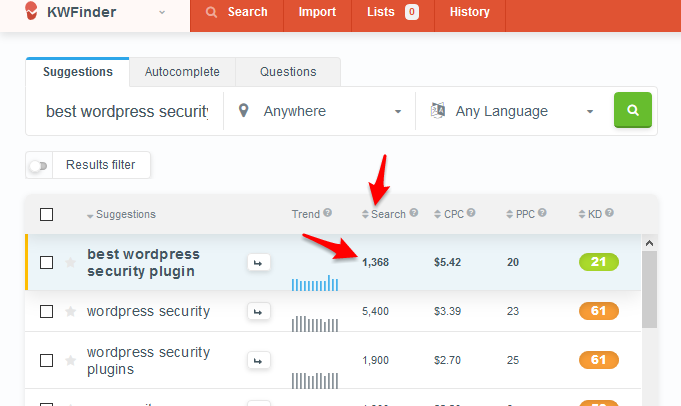Image resolution: width=681 pixels, height=406 pixels.
Task: Sort by the CPC column
Action: (x=449, y=214)
